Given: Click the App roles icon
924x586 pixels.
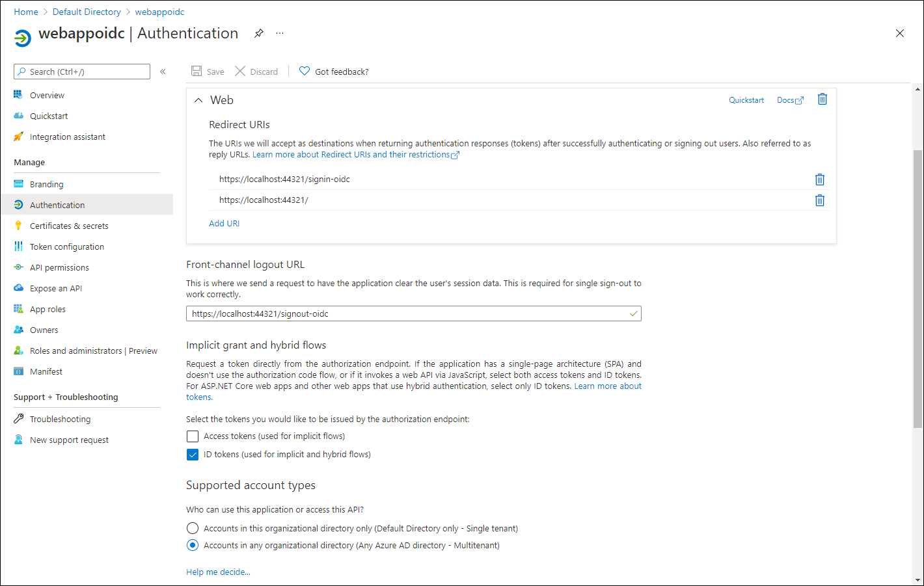Looking at the screenshot, I should 18,309.
